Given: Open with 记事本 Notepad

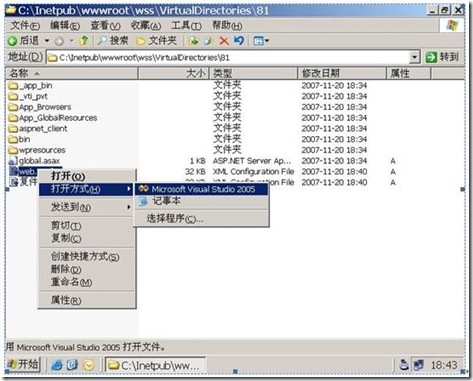Looking at the screenshot, I should click(201, 201).
